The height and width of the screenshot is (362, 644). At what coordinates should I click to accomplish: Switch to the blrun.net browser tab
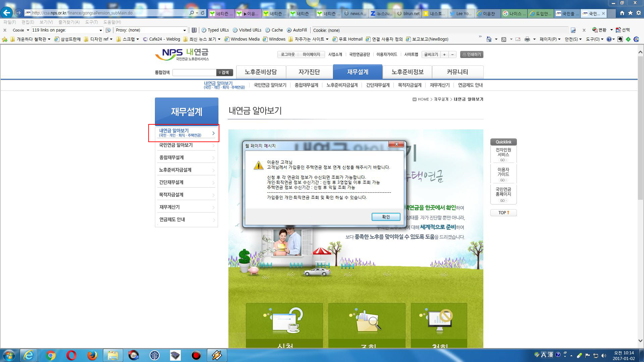point(408,13)
